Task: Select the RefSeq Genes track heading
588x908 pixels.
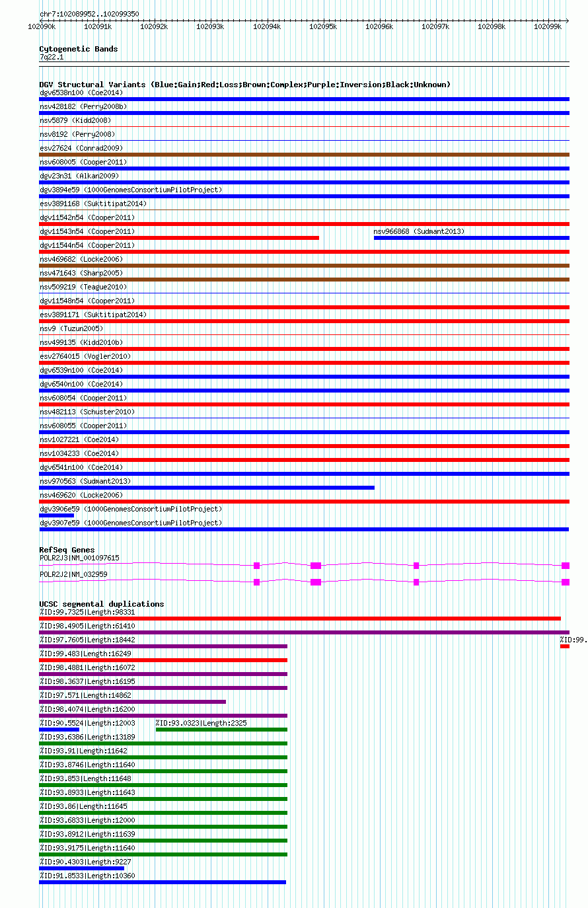Action: (x=67, y=550)
